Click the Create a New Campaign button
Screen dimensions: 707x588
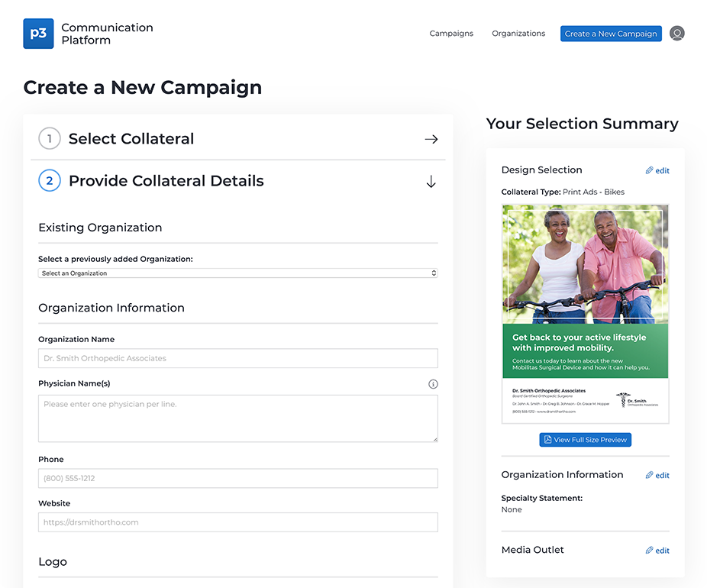(x=611, y=34)
